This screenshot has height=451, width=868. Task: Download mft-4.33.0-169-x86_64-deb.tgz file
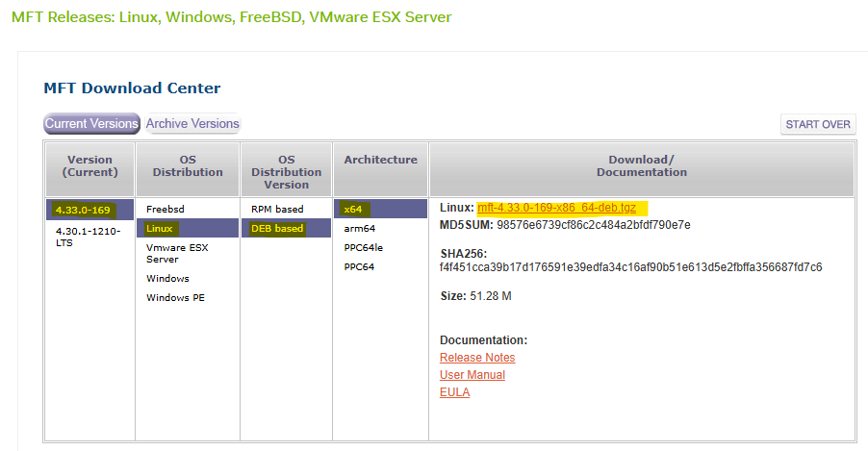[556, 208]
